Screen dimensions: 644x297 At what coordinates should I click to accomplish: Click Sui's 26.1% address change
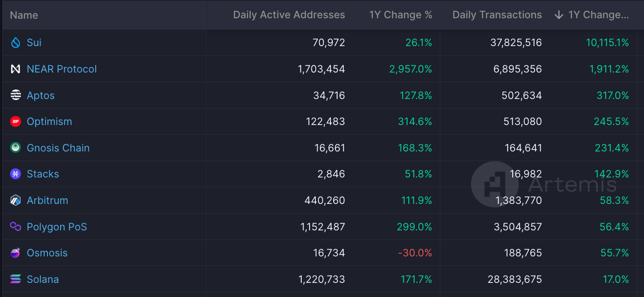tap(419, 42)
